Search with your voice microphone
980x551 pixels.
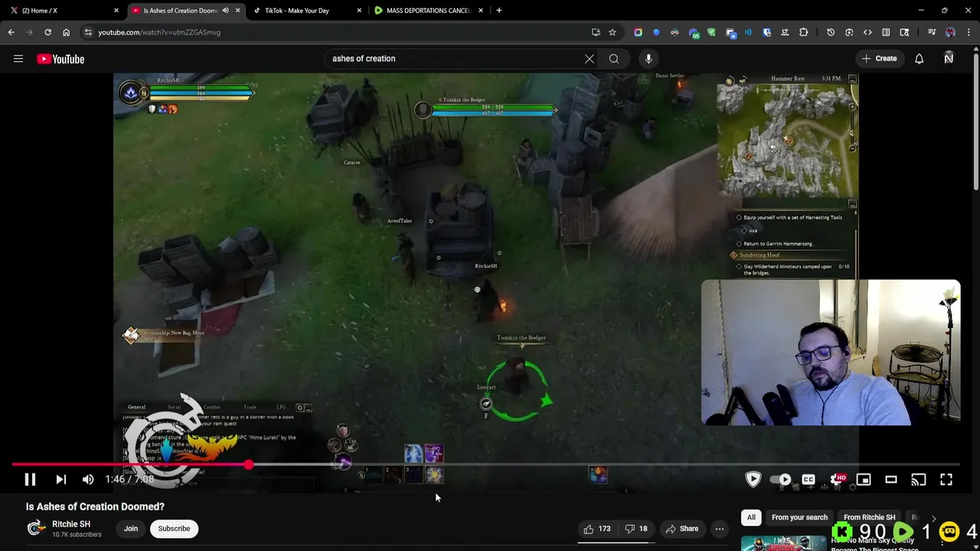click(x=648, y=59)
